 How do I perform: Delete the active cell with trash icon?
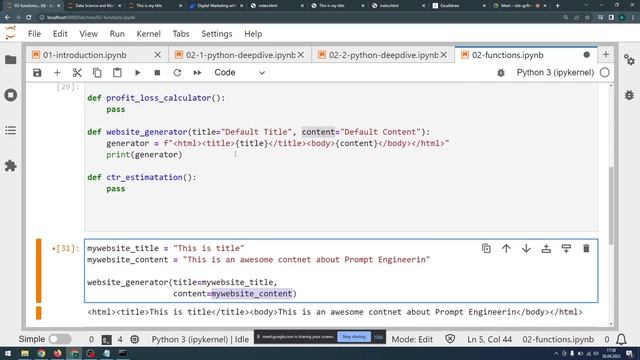(x=586, y=249)
